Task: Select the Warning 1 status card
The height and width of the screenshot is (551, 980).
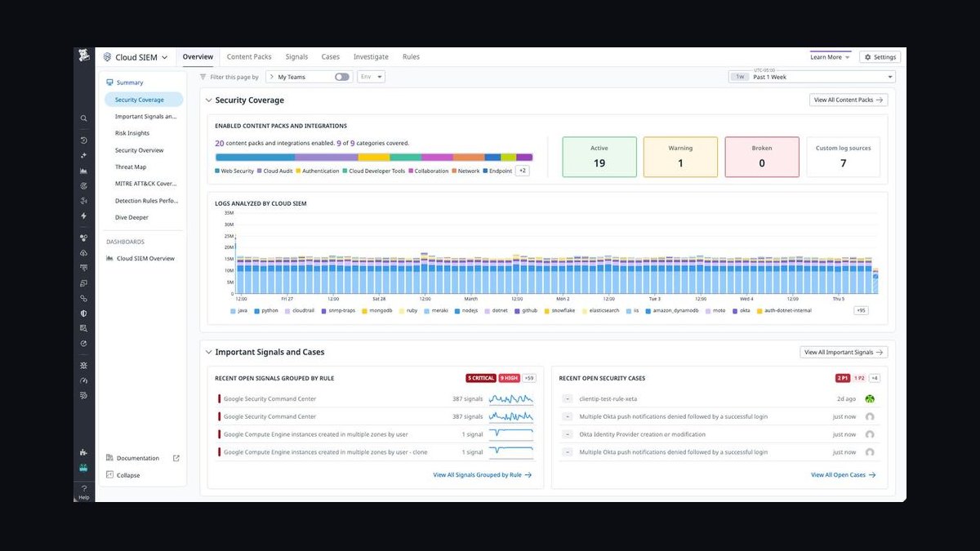Action: pyautogui.click(x=680, y=157)
